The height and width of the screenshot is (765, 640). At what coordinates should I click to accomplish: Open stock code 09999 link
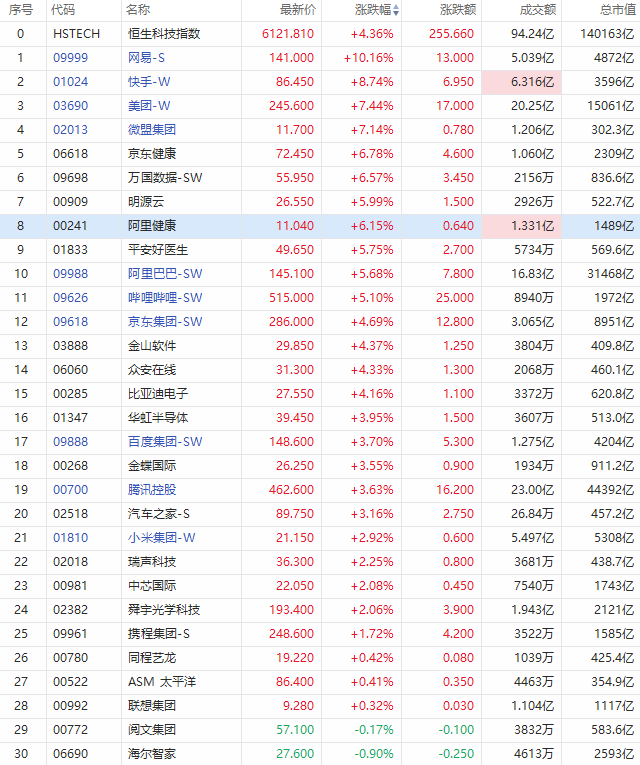pos(70,58)
